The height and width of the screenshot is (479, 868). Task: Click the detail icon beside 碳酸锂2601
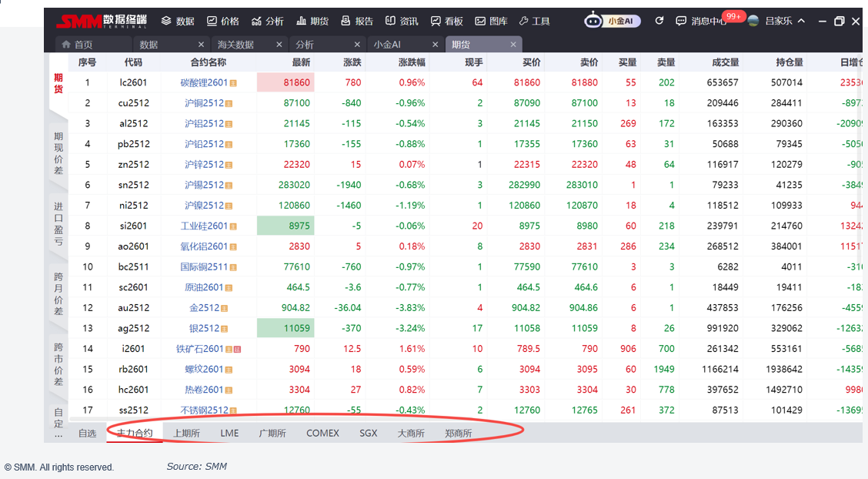[x=233, y=82]
